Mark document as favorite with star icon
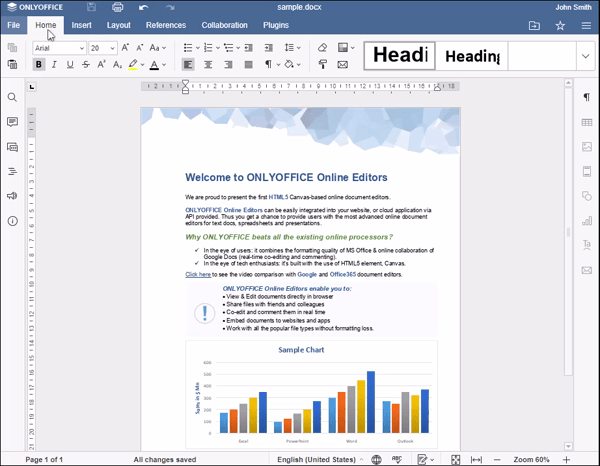600x466 pixels. click(x=560, y=25)
